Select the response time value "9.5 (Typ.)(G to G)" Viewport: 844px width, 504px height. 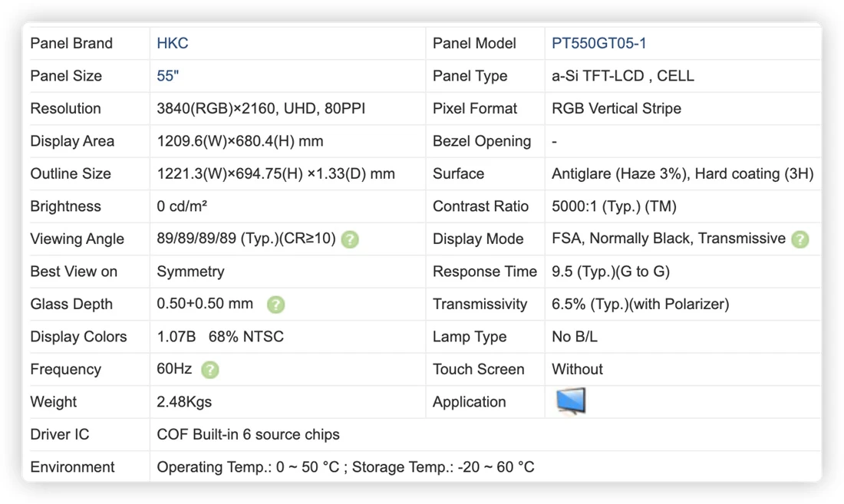[611, 272]
